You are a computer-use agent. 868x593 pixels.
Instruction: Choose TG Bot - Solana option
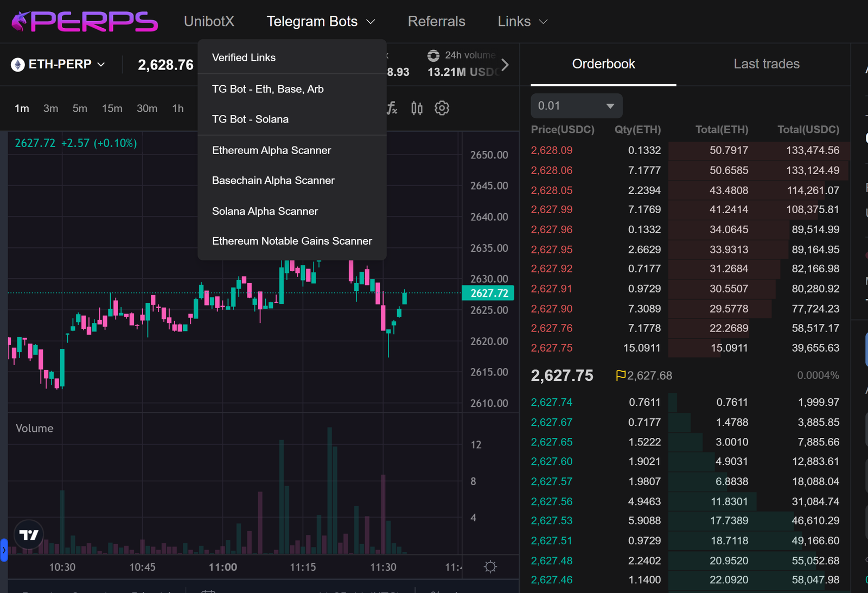point(250,119)
